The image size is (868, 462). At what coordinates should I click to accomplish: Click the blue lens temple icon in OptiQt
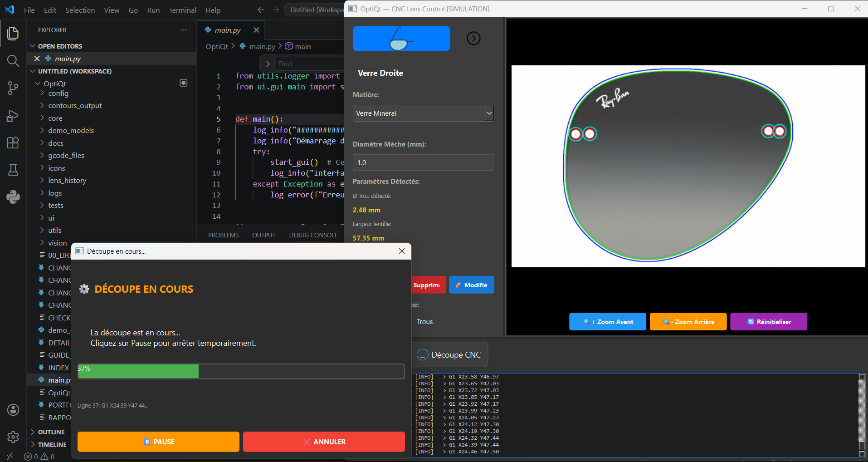pos(401,39)
